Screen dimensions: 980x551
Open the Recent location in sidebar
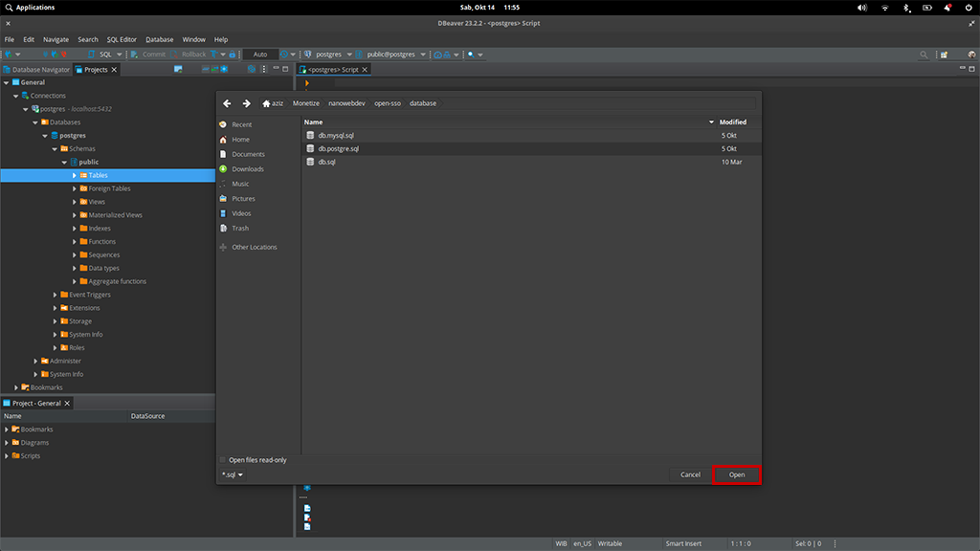241,124
